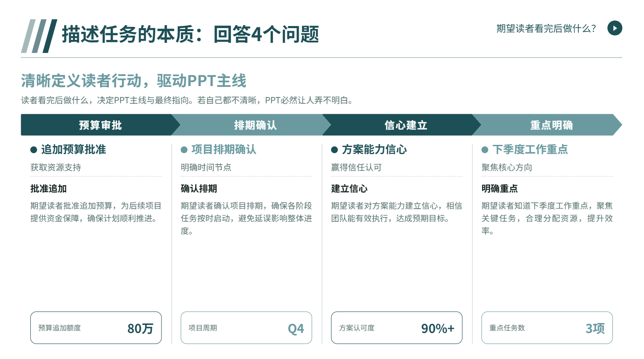
Task: Click the 批准追加 bold heading
Action: click(48, 189)
